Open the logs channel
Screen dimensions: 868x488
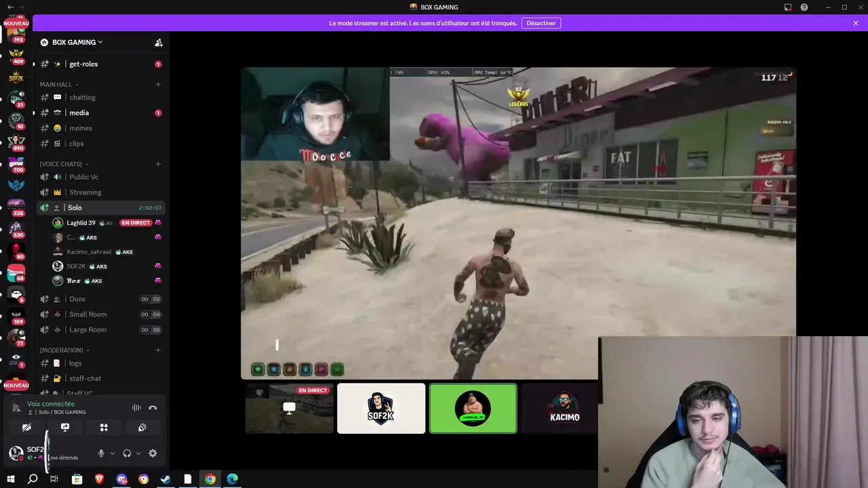point(100,363)
